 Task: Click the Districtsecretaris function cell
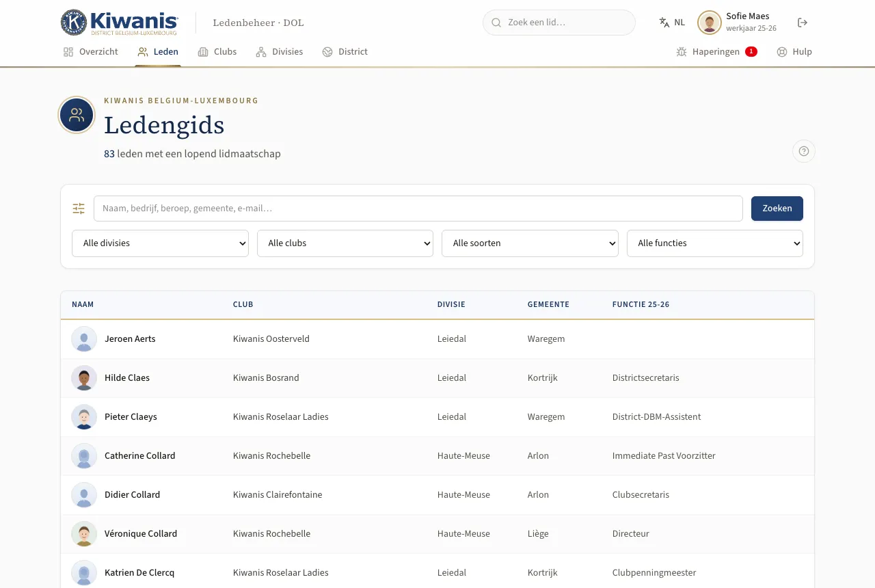646,378
